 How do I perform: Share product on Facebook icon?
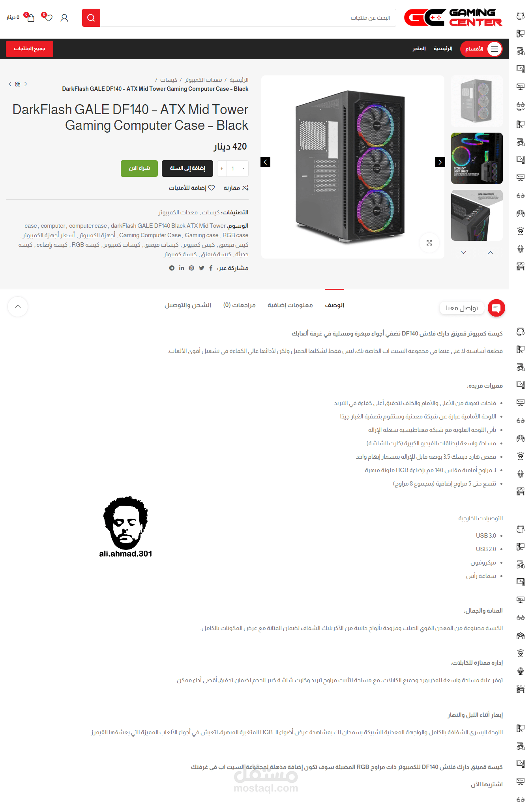211,268
